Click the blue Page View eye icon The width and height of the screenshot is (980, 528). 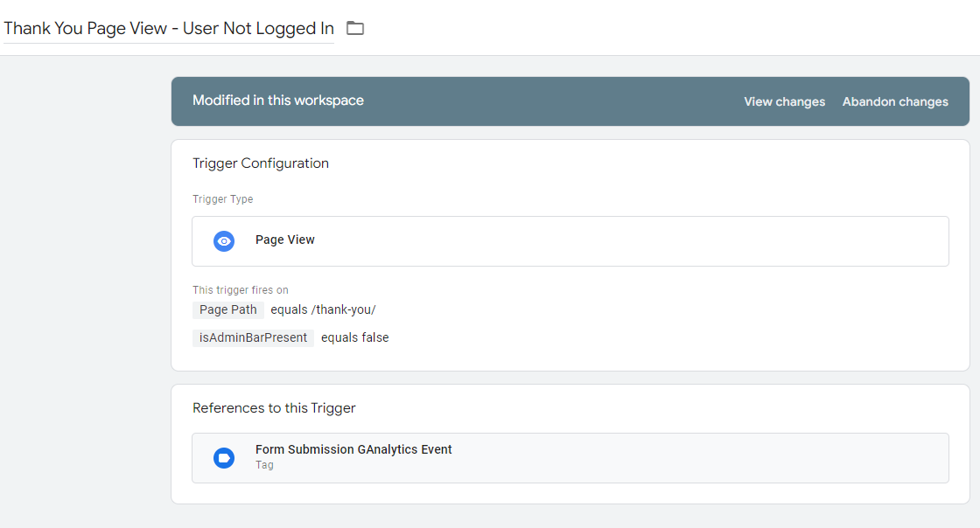click(x=224, y=240)
